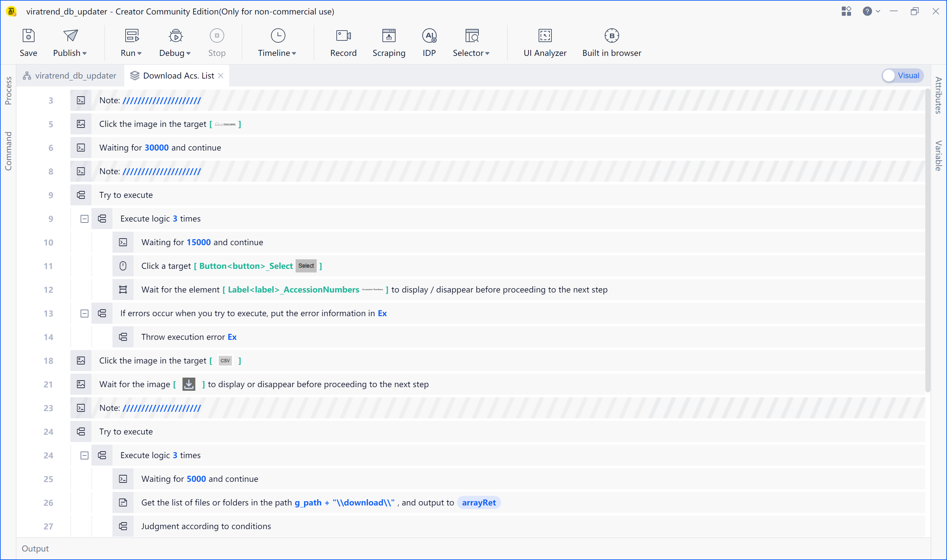947x560 pixels.
Task: Open the Publish dropdown menu
Action: click(x=85, y=53)
